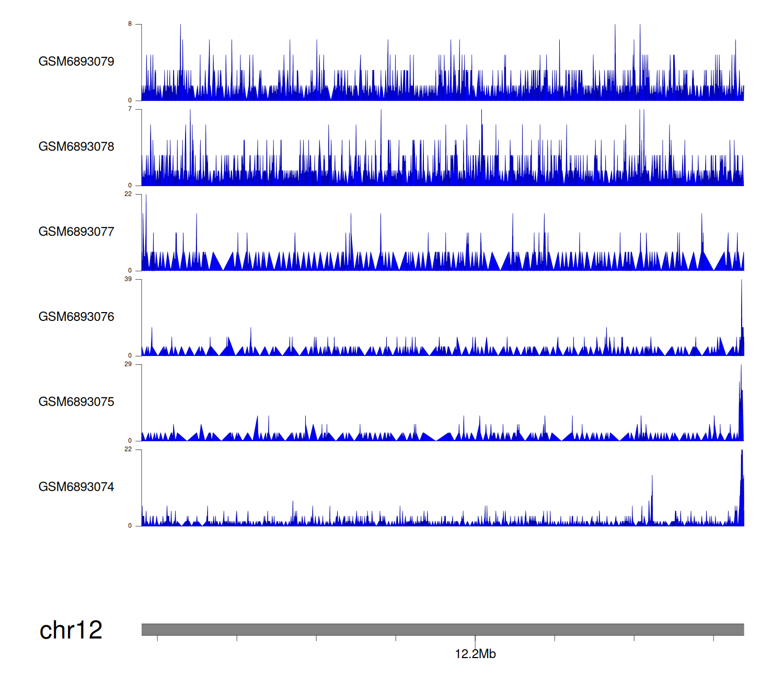Click the y-axis maximum 29 on GSM6893075
Screen dimensions: 784x690
coord(128,364)
